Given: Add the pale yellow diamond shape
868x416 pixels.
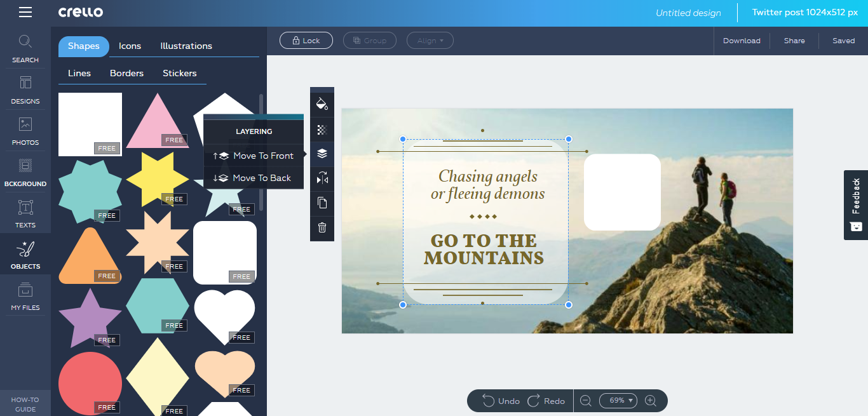Looking at the screenshot, I should pyautogui.click(x=158, y=377).
